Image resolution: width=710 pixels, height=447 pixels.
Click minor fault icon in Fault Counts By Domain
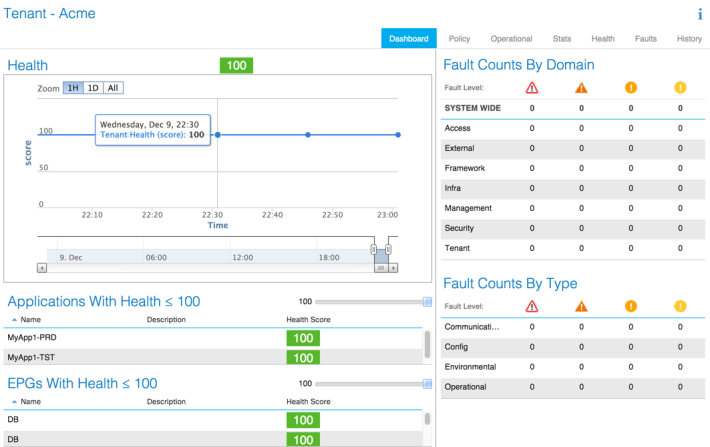tap(631, 87)
